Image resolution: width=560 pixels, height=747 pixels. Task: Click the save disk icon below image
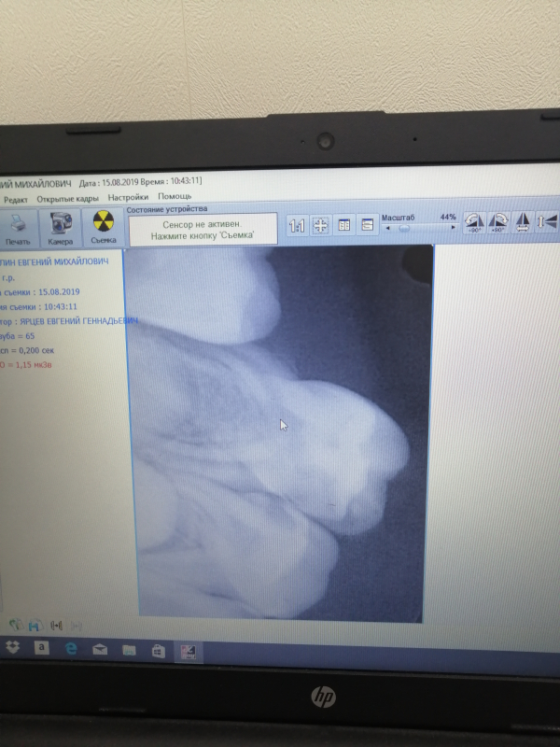(35, 625)
